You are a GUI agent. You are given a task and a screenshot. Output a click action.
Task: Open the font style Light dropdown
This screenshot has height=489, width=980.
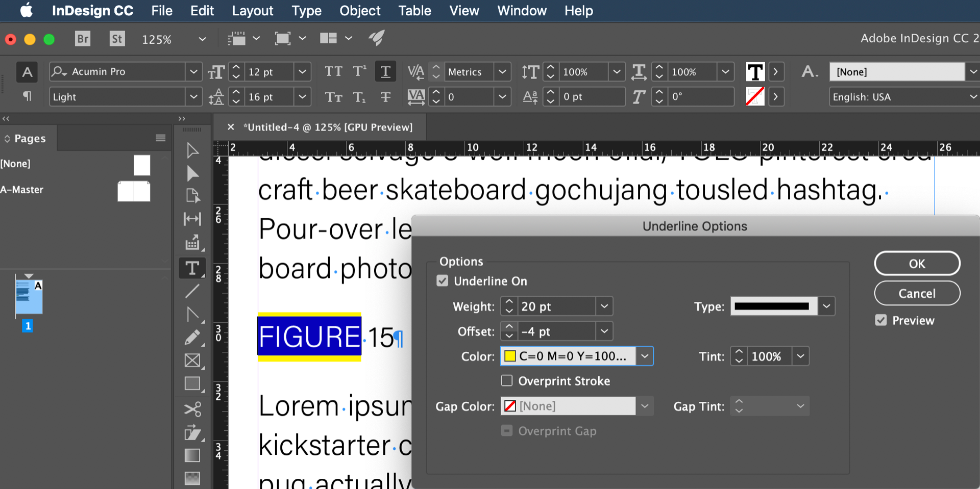(193, 96)
